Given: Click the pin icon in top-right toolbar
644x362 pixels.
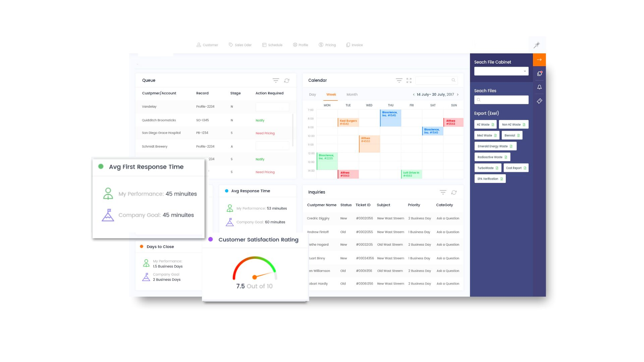Looking at the screenshot, I should pyautogui.click(x=537, y=44).
